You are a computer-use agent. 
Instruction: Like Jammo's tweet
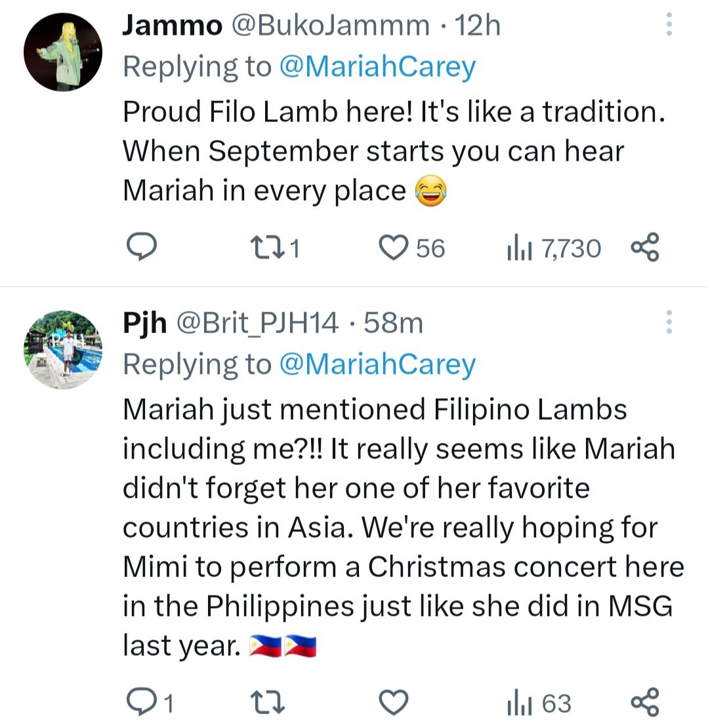click(394, 247)
